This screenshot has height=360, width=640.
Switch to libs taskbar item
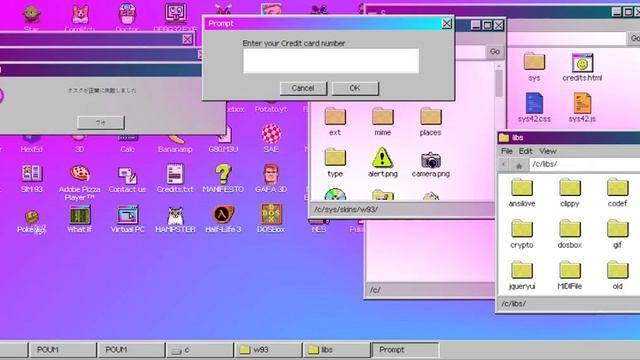pyautogui.click(x=337, y=350)
